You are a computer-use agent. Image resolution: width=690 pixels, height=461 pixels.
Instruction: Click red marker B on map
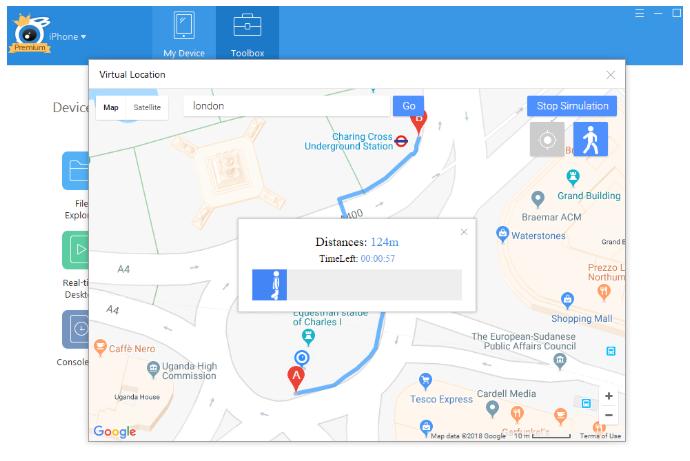pyautogui.click(x=418, y=123)
